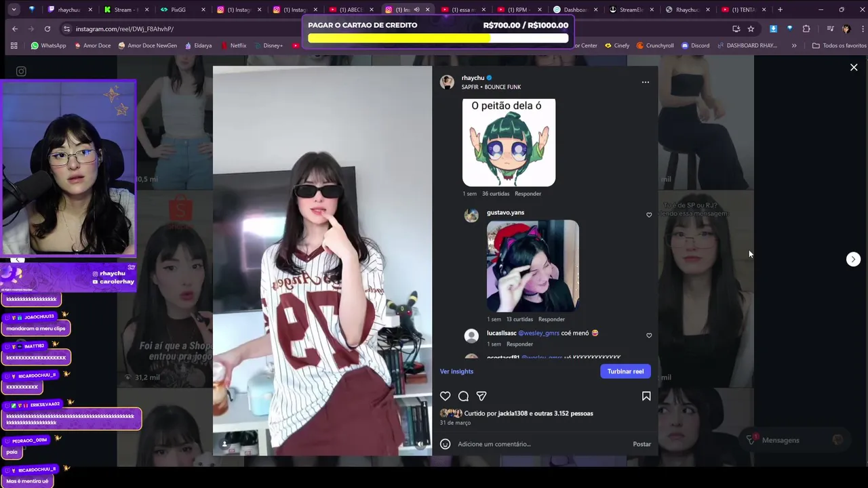Screen dimensions: 868x488
Task: Open the tab search dropdown arrow
Action: [14, 9]
